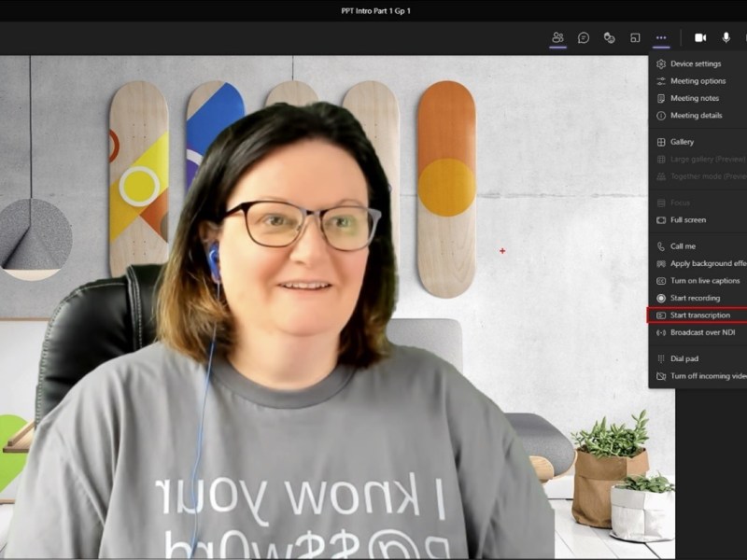Toggle the camera on or off
Viewport: 747px width, 560px height.
coord(700,37)
